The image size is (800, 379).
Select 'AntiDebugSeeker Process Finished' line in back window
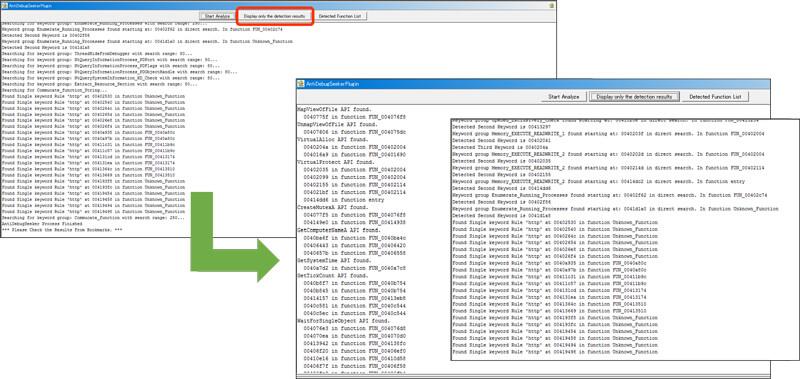[42, 224]
